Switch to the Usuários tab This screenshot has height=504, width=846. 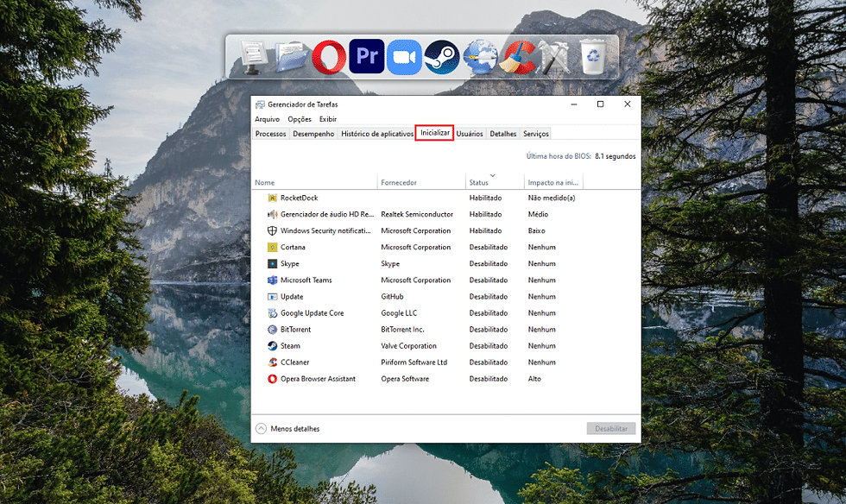point(470,134)
